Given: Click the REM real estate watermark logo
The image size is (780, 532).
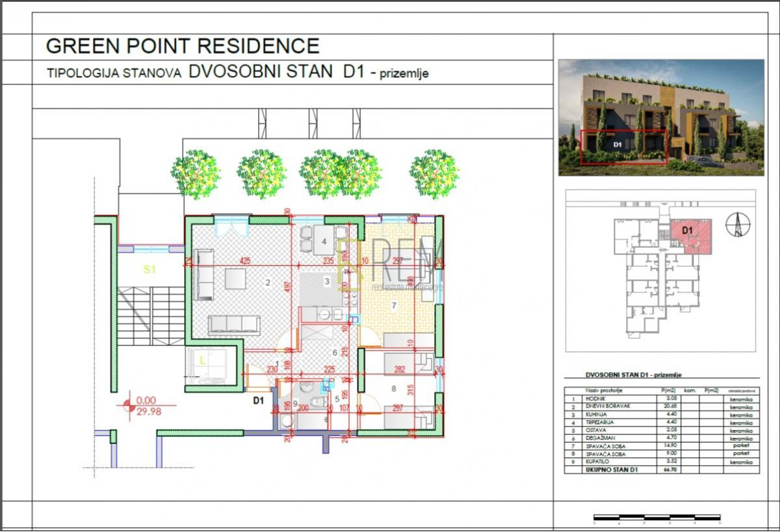Looking at the screenshot, I should tap(391, 263).
